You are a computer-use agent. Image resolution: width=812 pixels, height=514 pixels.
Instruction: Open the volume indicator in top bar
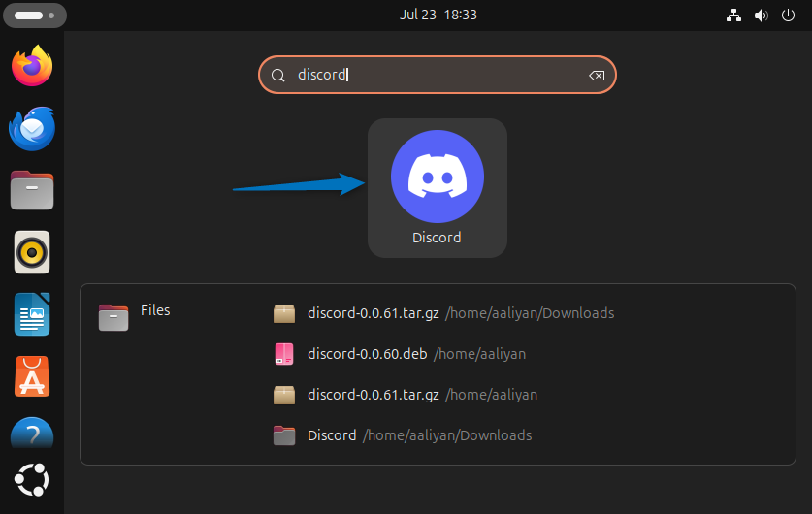coord(761,16)
